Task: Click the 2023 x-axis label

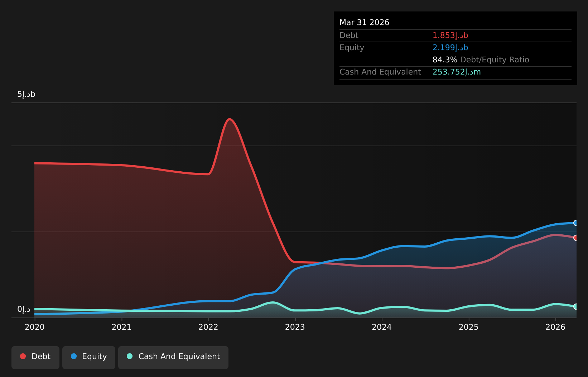Action: coord(295,327)
